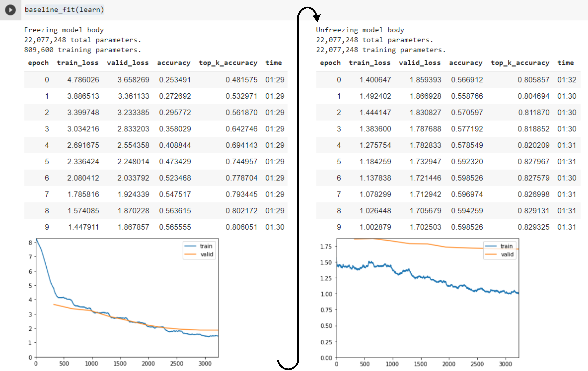Viewport: 588px width, 371px height.
Task: Run the baseline_fit(learn) cell
Action: (x=10, y=10)
